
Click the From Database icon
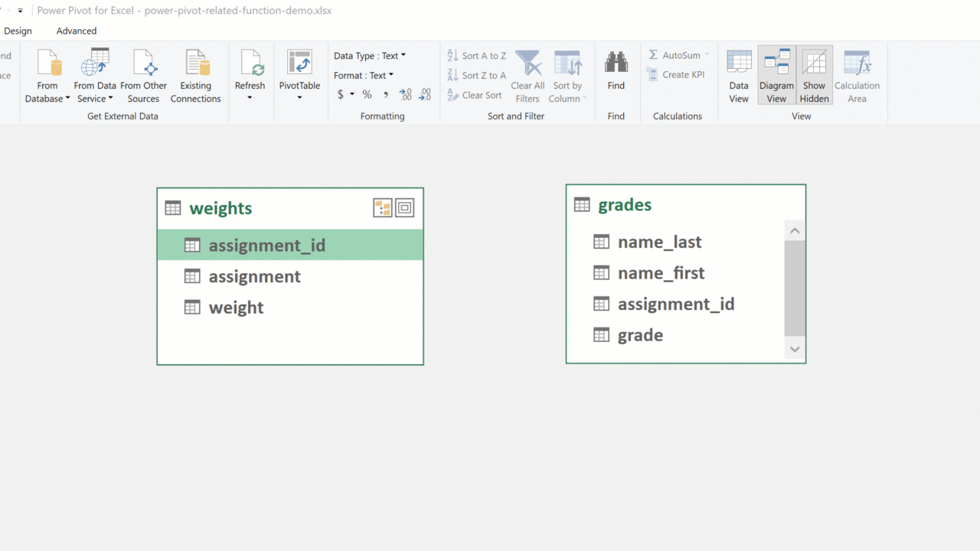click(x=47, y=64)
